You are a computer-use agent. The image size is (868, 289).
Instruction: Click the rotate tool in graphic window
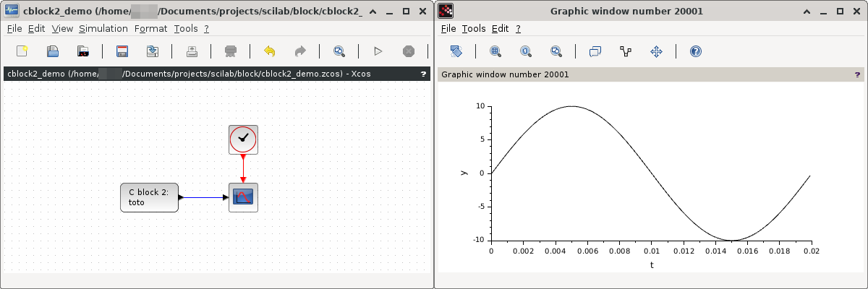[456, 51]
